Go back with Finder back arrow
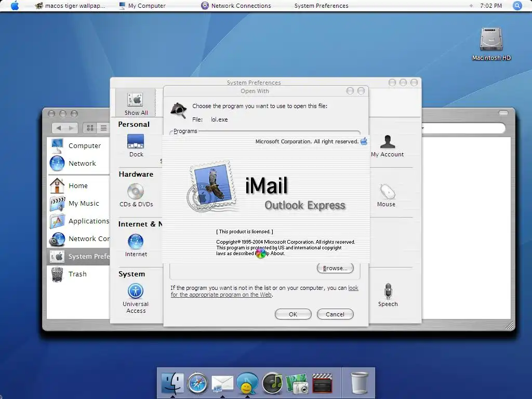 [59, 128]
